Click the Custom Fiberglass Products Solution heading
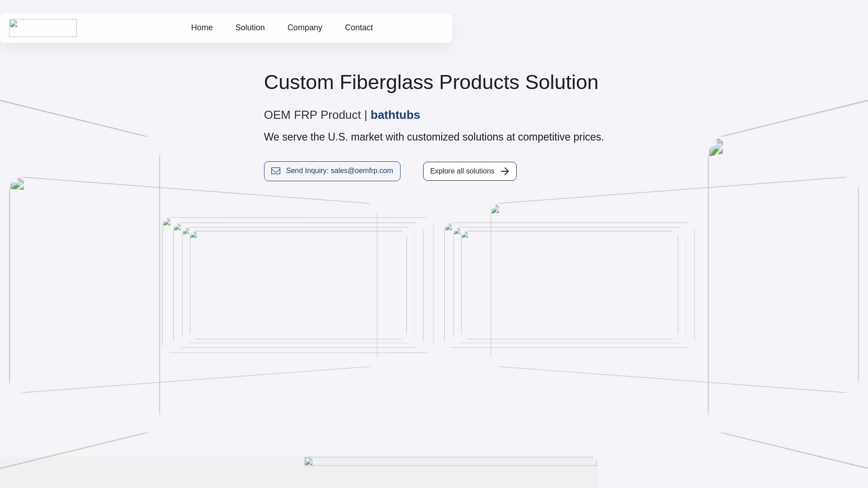868x488 pixels. point(431,82)
